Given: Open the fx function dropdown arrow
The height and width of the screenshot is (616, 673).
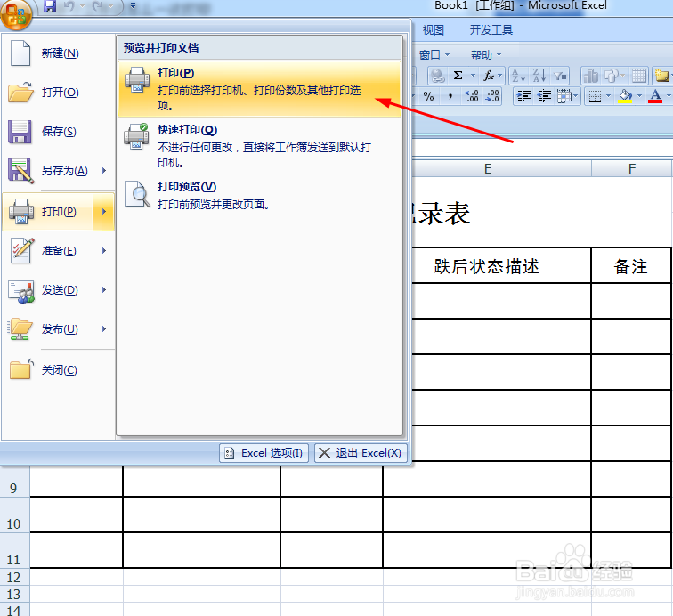Looking at the screenshot, I should [500, 76].
